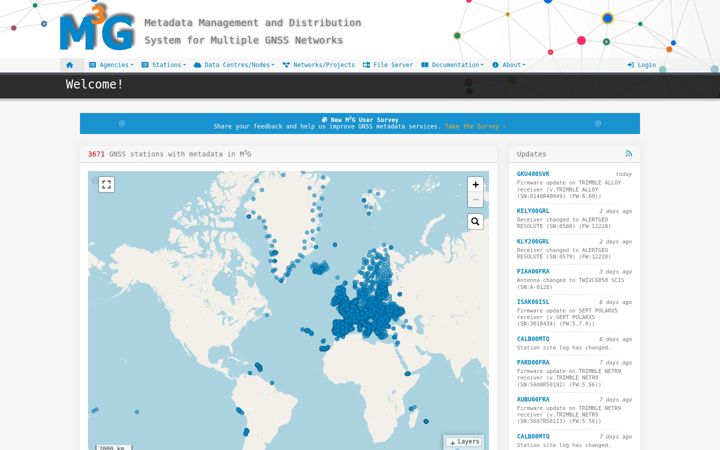
Task: Click the Take the Survey link
Action: [x=475, y=126]
